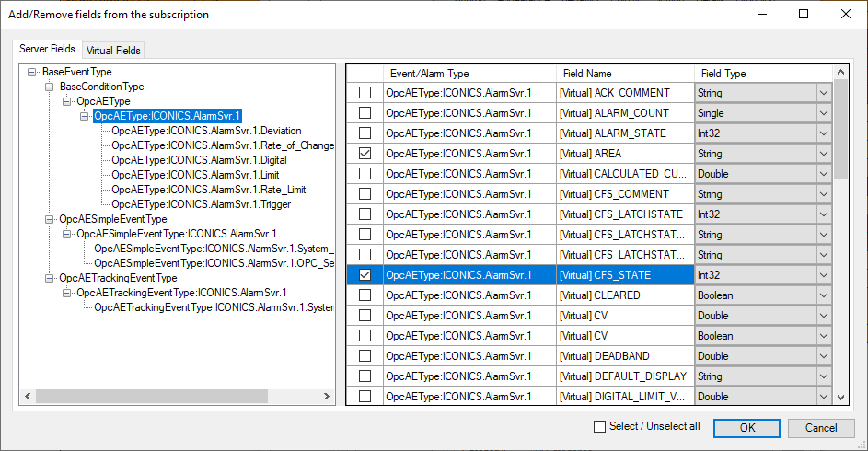Check the ACK_COMMENT field checkbox
Image resolution: width=868 pixels, height=451 pixels.
pyautogui.click(x=365, y=93)
